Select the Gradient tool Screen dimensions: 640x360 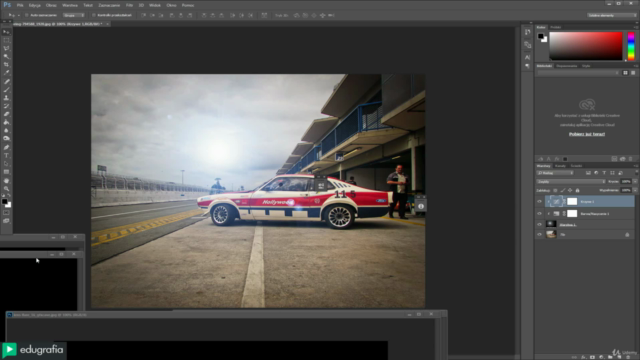pos(6,122)
